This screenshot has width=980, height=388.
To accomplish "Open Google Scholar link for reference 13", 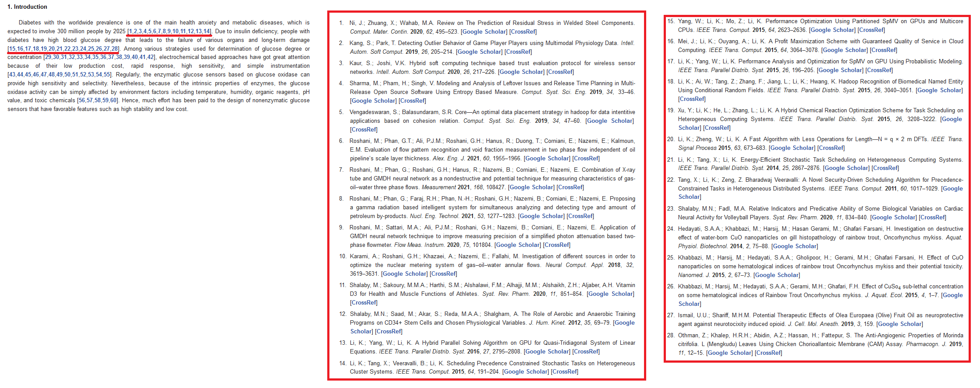I will pyautogui.click(x=547, y=352).
